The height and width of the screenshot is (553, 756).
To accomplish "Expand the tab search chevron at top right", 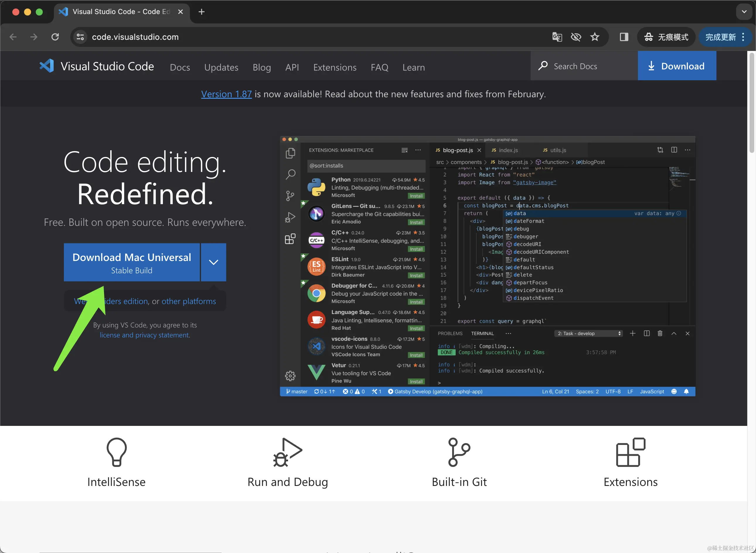I will (744, 12).
